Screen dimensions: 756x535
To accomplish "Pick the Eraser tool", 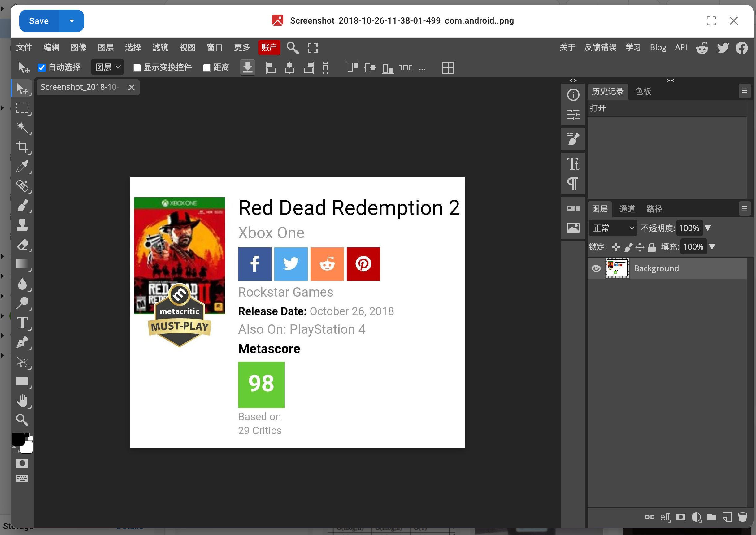I will (x=22, y=245).
